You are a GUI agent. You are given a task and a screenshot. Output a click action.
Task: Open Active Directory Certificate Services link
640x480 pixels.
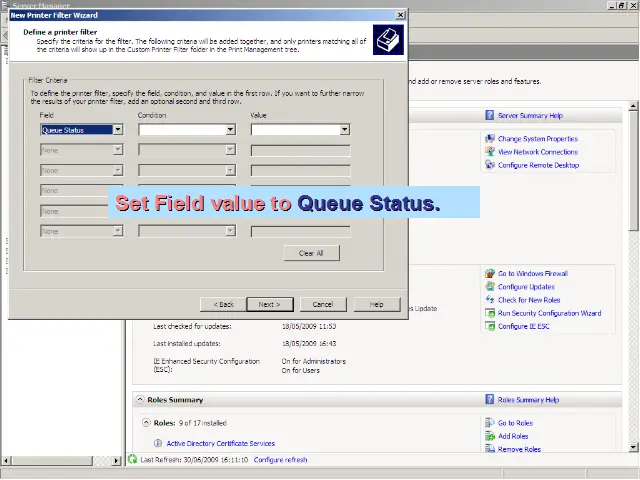click(x=220, y=443)
